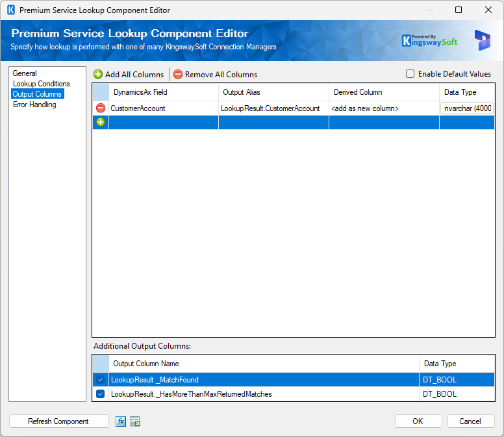Click the KingswaySoft logo
Image resolution: width=504 pixels, height=437 pixels.
429,40
